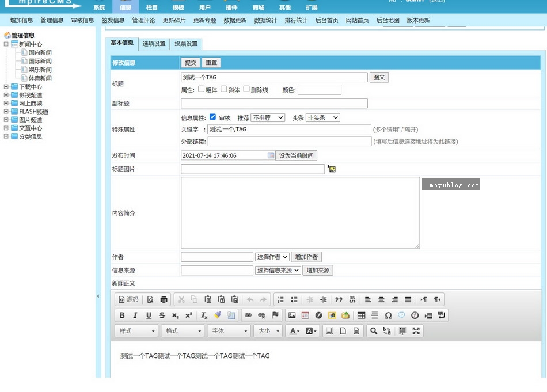Open the 头条 headline dropdown
Screen dimensions: 547x392
[321, 117]
